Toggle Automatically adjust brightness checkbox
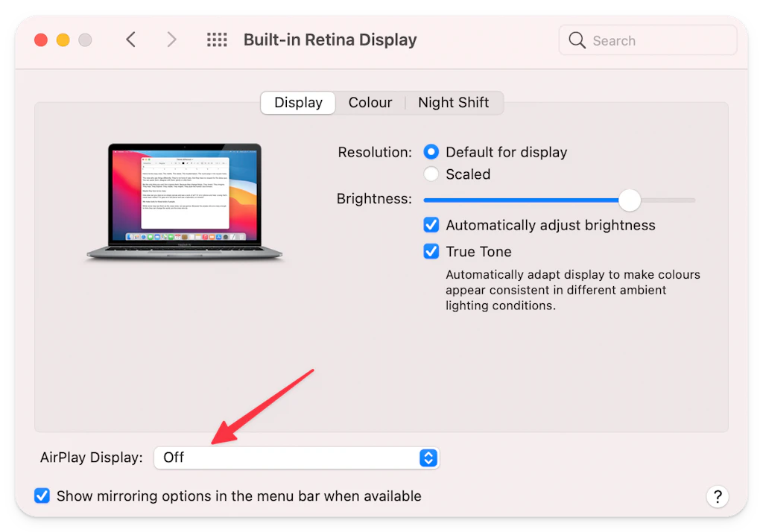Image resolution: width=763 pixels, height=532 pixels. [x=431, y=225]
